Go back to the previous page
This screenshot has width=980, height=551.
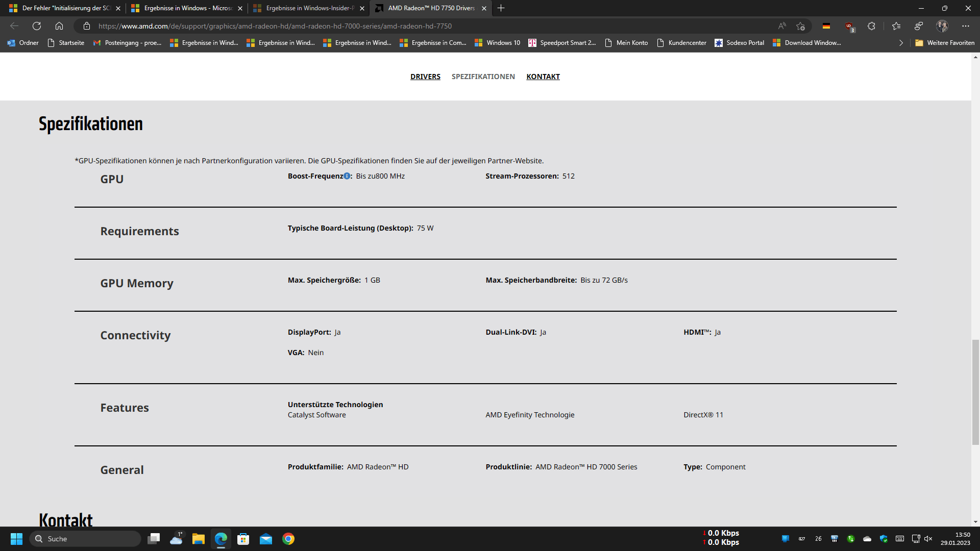coord(14,26)
